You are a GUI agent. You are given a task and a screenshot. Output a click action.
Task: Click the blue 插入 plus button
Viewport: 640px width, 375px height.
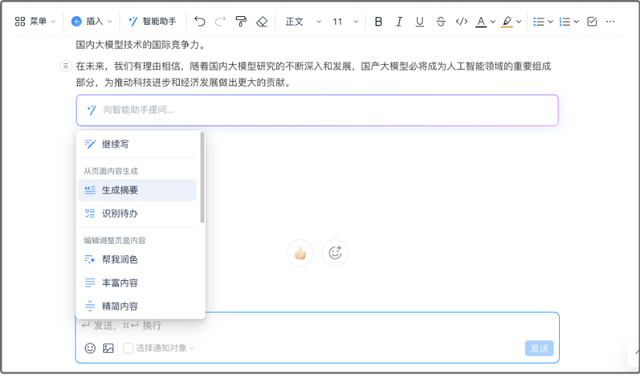tap(76, 21)
